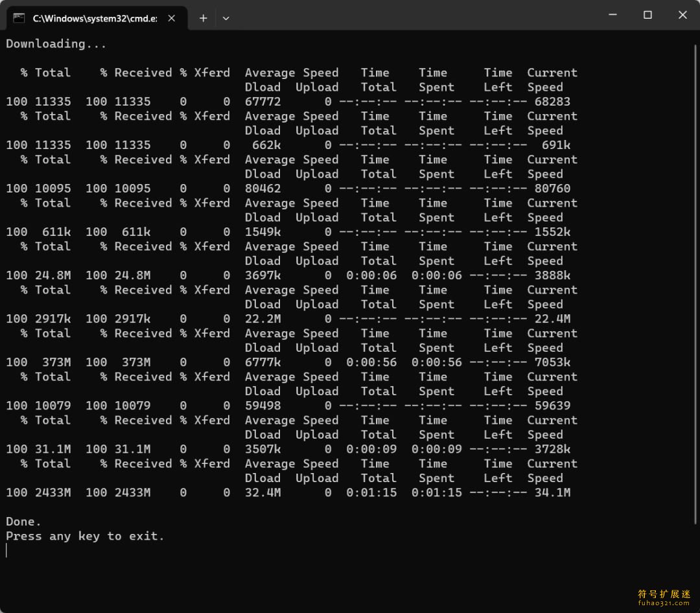Click the "Press any key to exit." line
This screenshot has height=613, width=700.
click(85, 536)
